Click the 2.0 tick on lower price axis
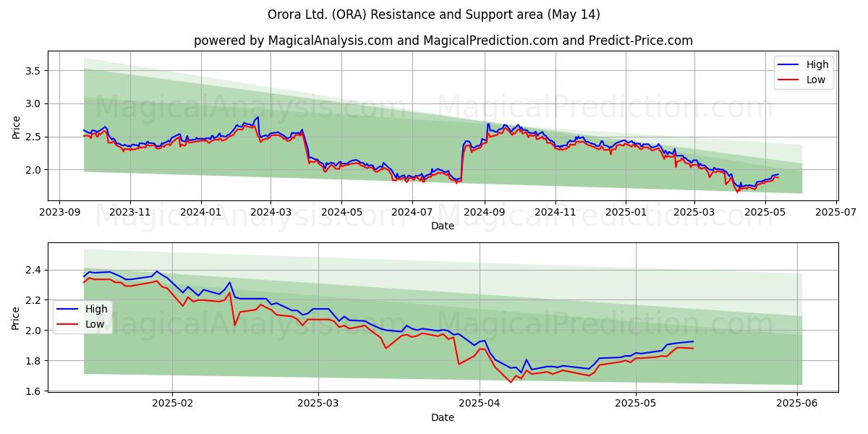The image size is (868, 434). (x=34, y=331)
